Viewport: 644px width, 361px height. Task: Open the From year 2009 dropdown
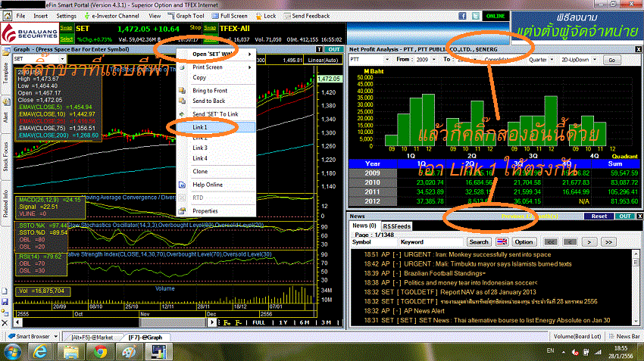pos(433,60)
